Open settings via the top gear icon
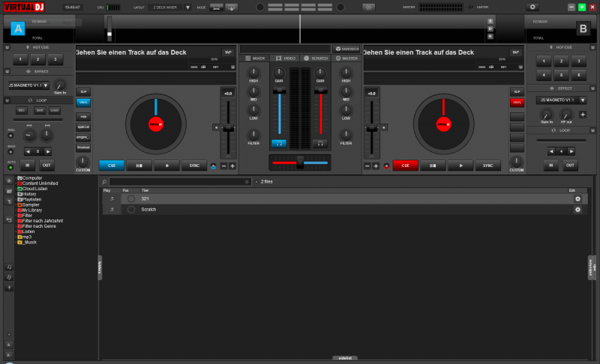Viewport: 600px width, 364px height. [533, 7]
